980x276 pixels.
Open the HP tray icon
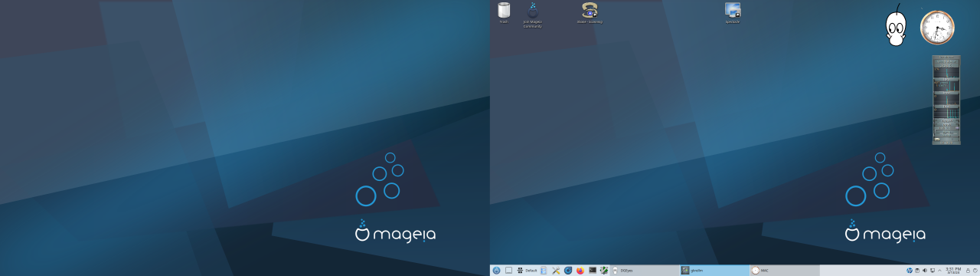pos(910,271)
